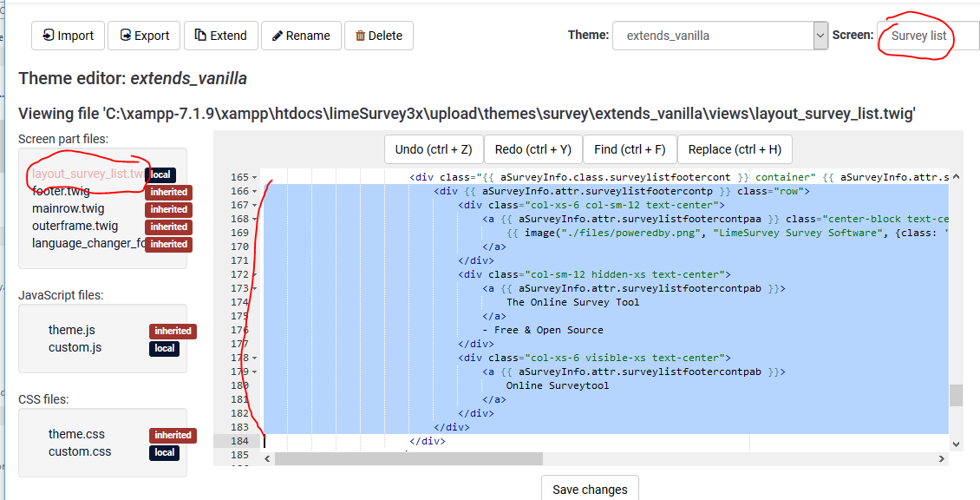
Task: Click the Extend theme button
Action: 220,36
